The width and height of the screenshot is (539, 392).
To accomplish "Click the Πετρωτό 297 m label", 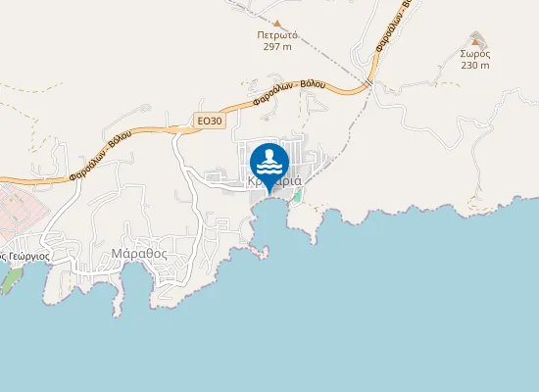I will pos(277,40).
